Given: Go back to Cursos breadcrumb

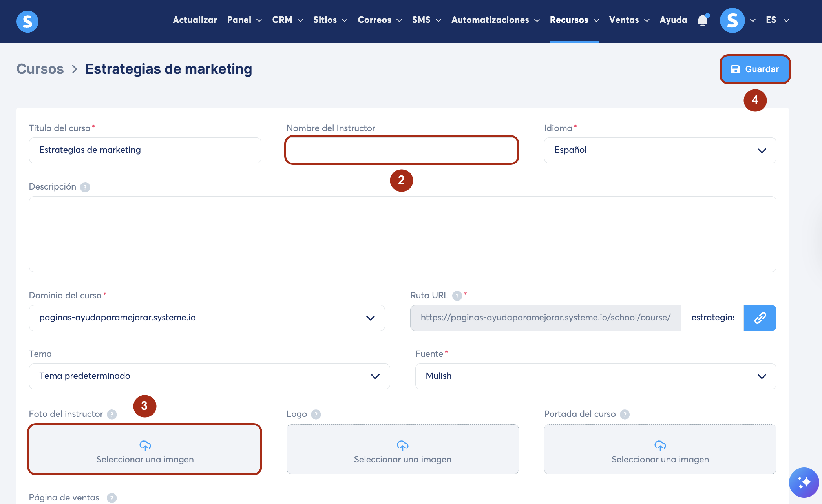Looking at the screenshot, I should 40,69.
